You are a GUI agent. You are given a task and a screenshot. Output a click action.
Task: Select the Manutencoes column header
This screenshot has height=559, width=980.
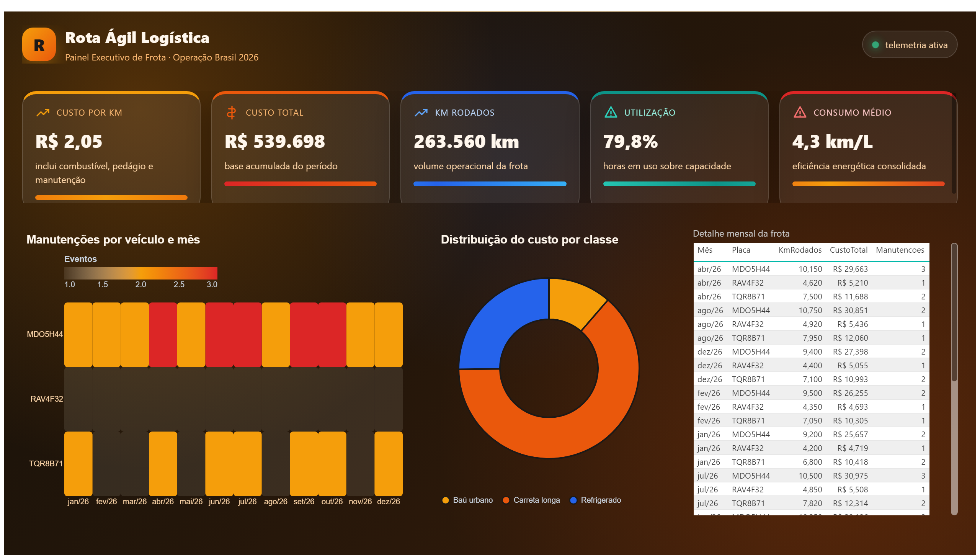tap(900, 250)
